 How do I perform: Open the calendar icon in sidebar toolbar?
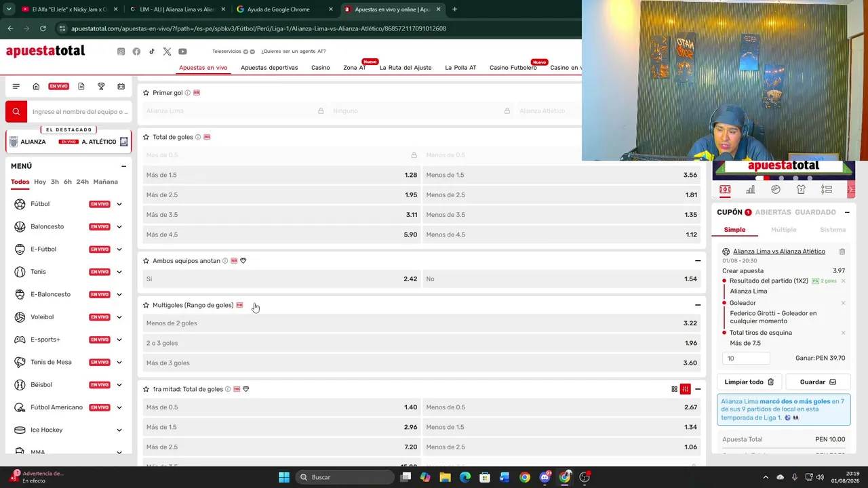point(121,86)
